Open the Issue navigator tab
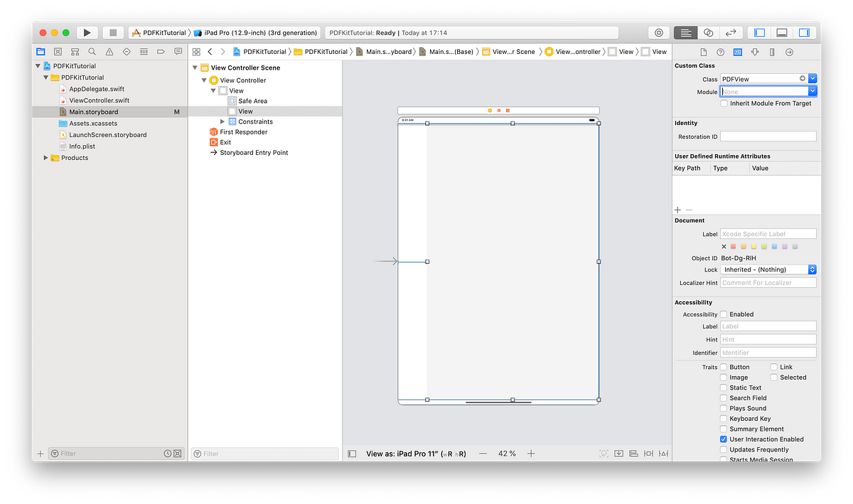The height and width of the screenshot is (504, 853). click(x=109, y=51)
